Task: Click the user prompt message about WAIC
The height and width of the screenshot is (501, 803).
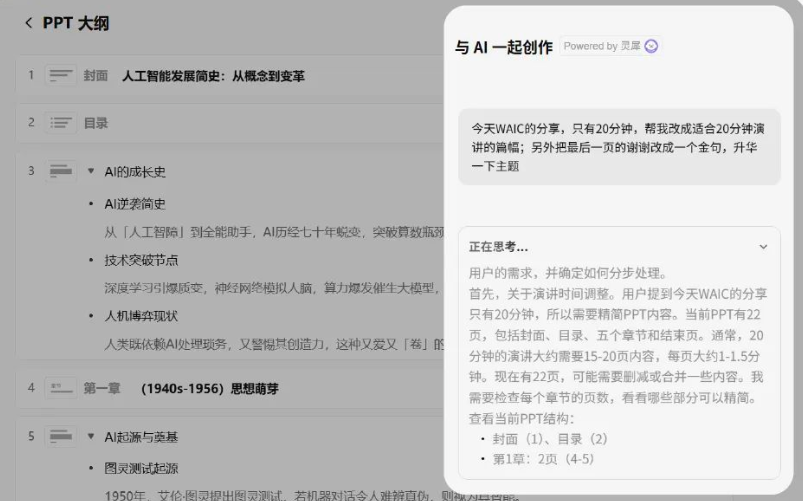Action: click(x=618, y=147)
